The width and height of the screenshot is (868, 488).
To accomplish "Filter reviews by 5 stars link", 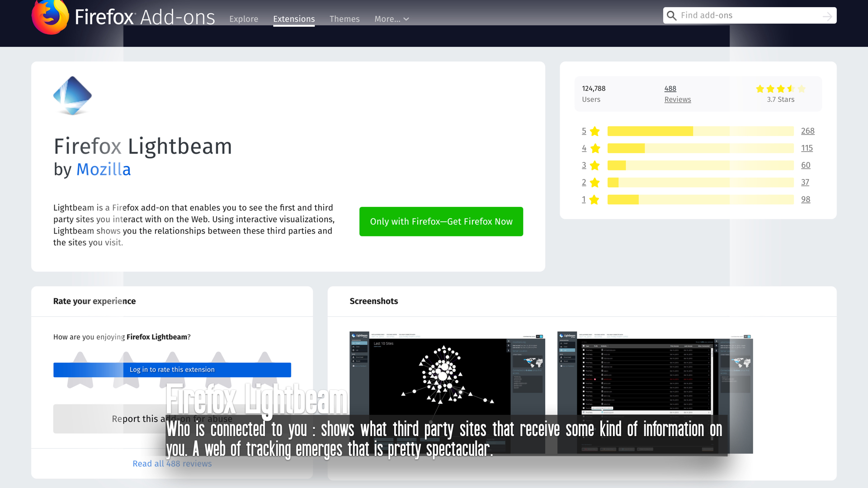I will pyautogui.click(x=584, y=131).
